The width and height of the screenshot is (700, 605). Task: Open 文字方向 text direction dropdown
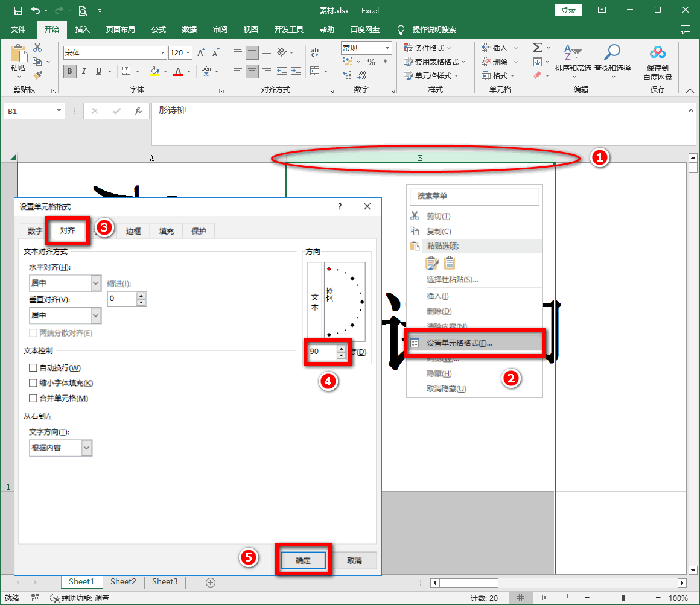point(87,448)
